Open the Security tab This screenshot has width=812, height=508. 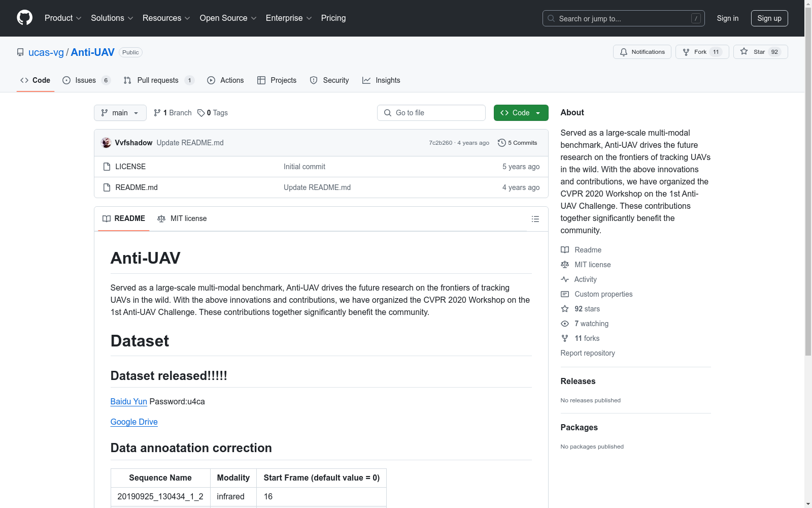click(x=329, y=80)
